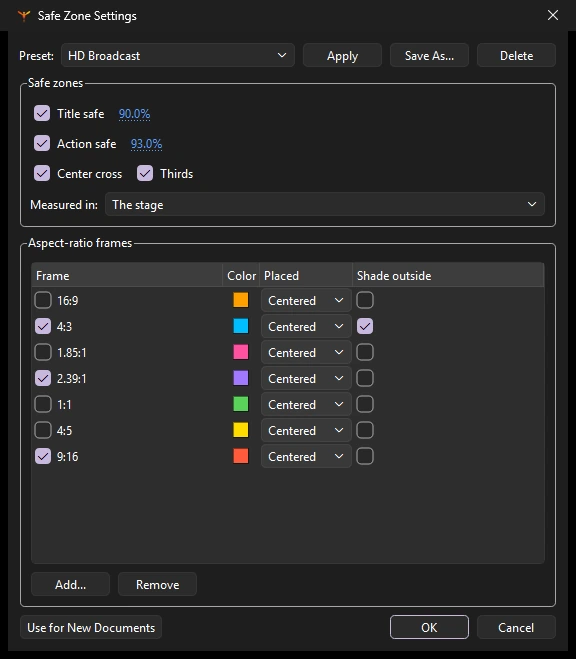The width and height of the screenshot is (576, 659).
Task: Click the Color column header
Action: [241, 276]
